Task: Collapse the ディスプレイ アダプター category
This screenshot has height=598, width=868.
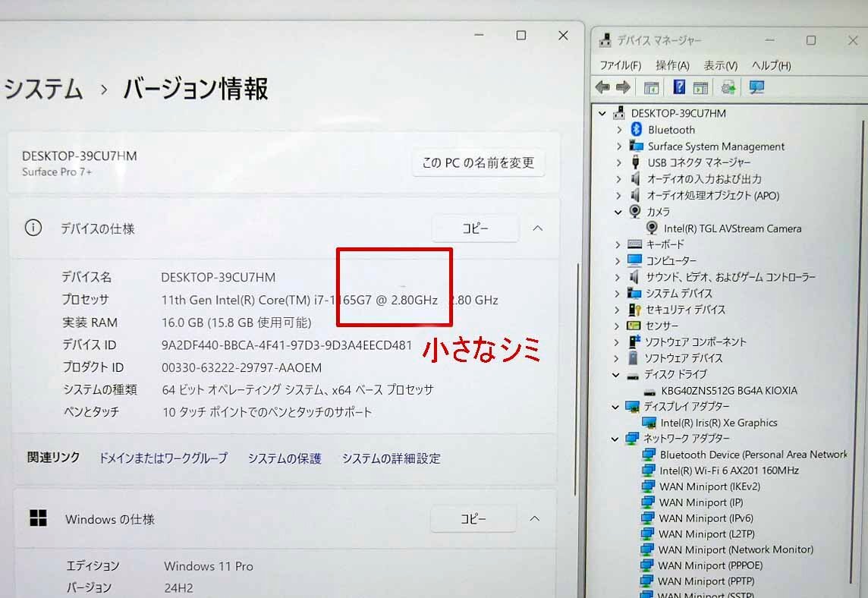Action: [615, 407]
